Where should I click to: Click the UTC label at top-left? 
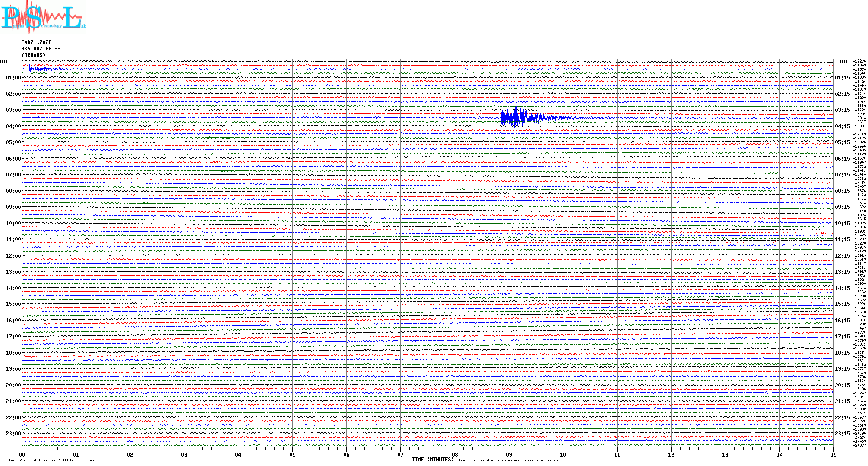point(4,62)
